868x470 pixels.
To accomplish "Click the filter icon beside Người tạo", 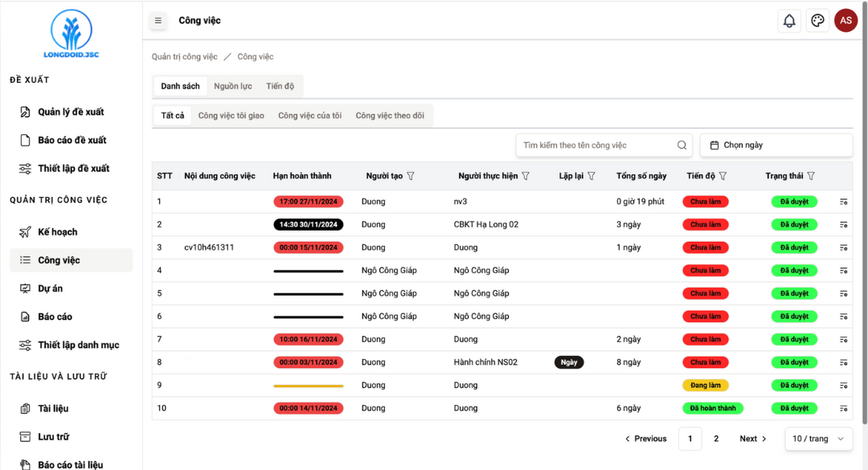I will [x=411, y=176].
